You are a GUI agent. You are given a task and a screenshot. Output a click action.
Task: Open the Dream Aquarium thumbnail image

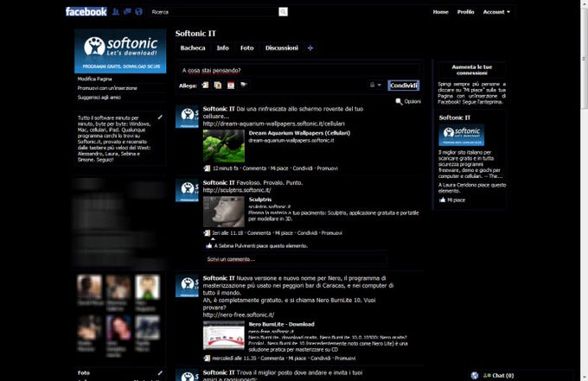(x=223, y=146)
